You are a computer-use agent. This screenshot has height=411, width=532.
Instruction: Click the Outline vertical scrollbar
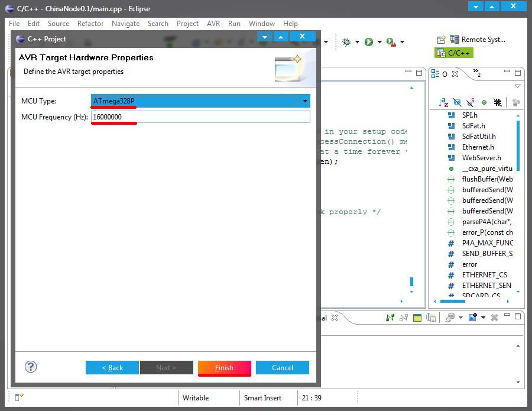(x=518, y=145)
